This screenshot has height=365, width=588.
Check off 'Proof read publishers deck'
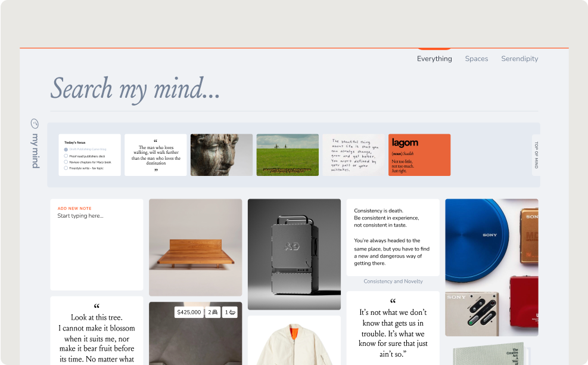(66, 156)
